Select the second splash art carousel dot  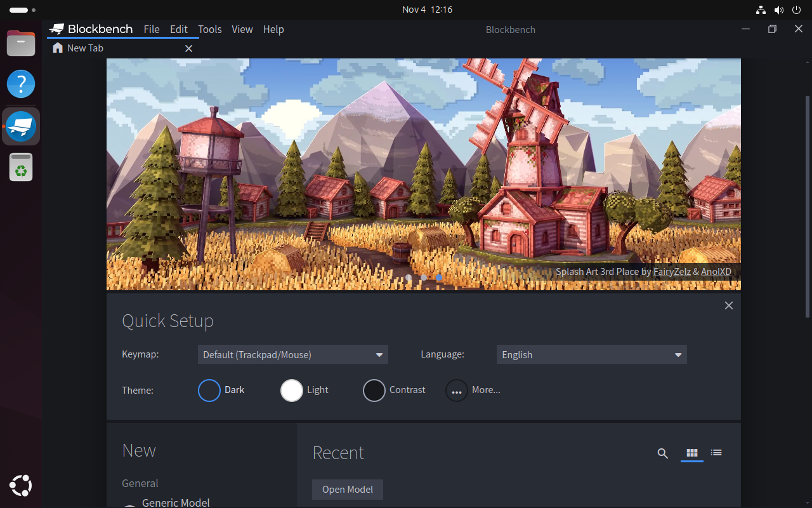[x=424, y=277]
